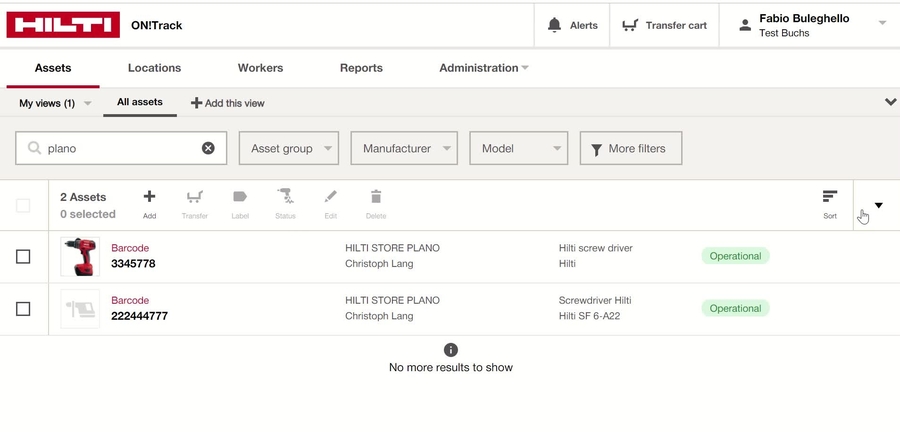Click the info icon above No more results
Viewport: 900px width, 432px height.
tap(451, 349)
